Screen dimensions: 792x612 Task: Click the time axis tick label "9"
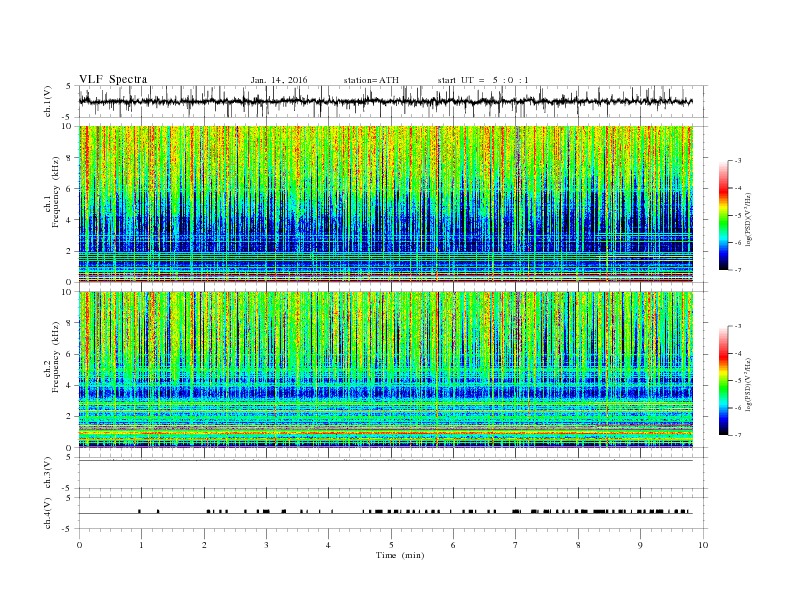[640, 545]
